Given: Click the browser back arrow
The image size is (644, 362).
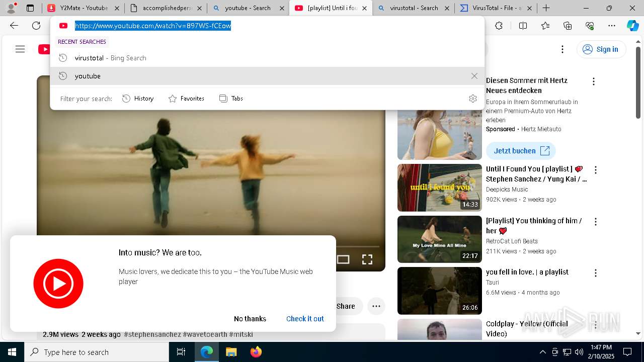Looking at the screenshot, I should tap(14, 26).
